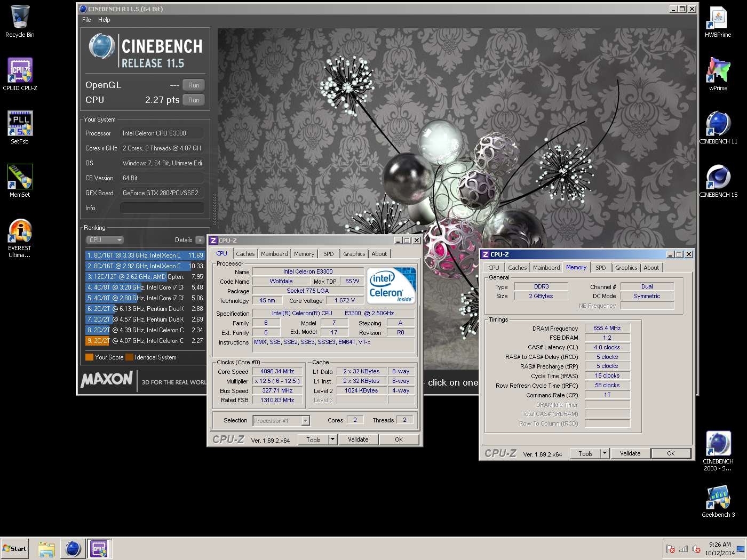The image size is (747, 560).
Task: Click Tools button in Memory CPU-Z window
Action: tap(585, 453)
